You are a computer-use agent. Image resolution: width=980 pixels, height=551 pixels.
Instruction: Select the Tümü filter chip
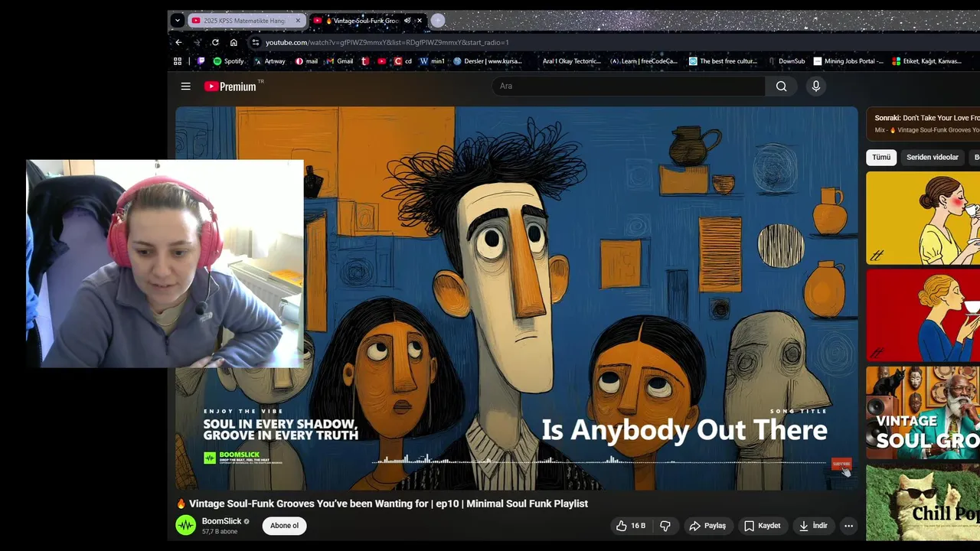[x=881, y=157]
